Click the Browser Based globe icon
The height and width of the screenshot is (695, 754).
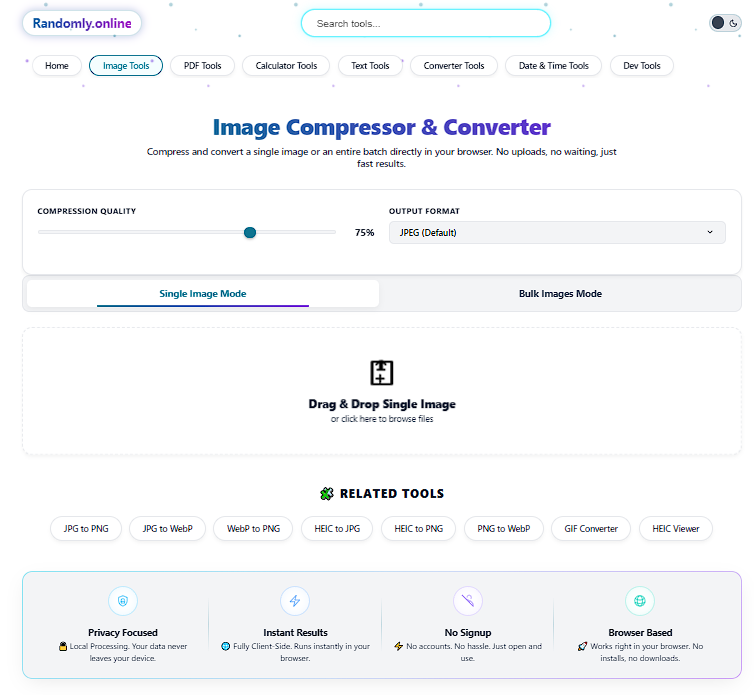click(640, 601)
